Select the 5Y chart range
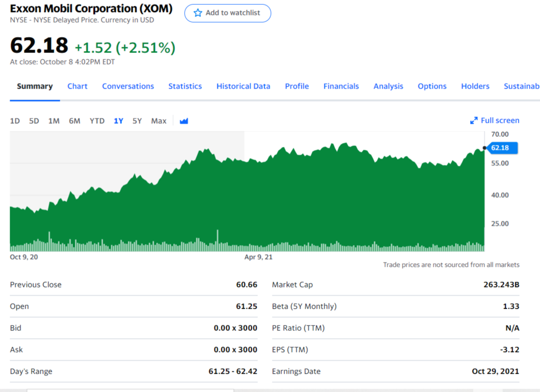540x392 pixels. (137, 121)
